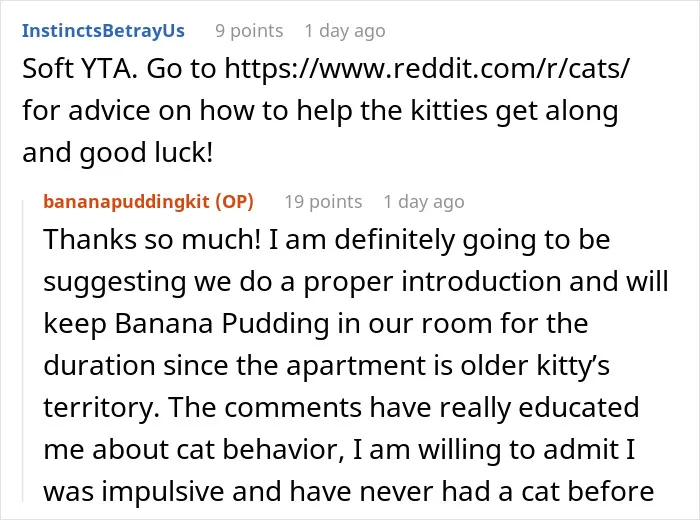
Task: Open InstinctsBetrayUs user profile link
Action: [103, 31]
